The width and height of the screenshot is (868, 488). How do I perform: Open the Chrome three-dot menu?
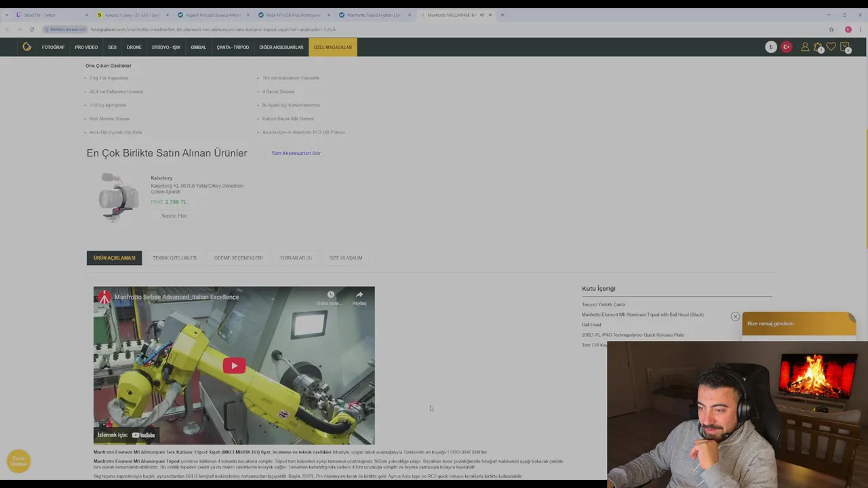(x=861, y=29)
